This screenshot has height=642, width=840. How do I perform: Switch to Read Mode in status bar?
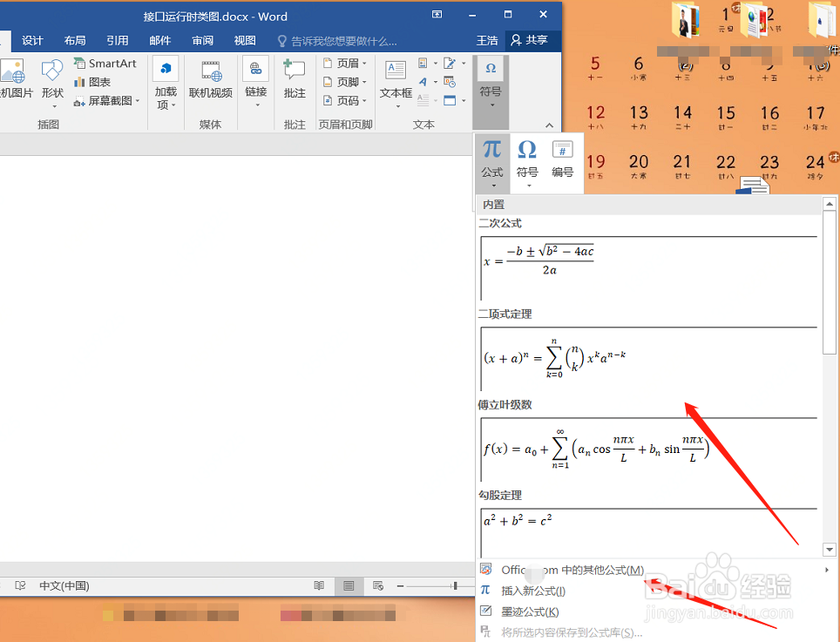320,585
